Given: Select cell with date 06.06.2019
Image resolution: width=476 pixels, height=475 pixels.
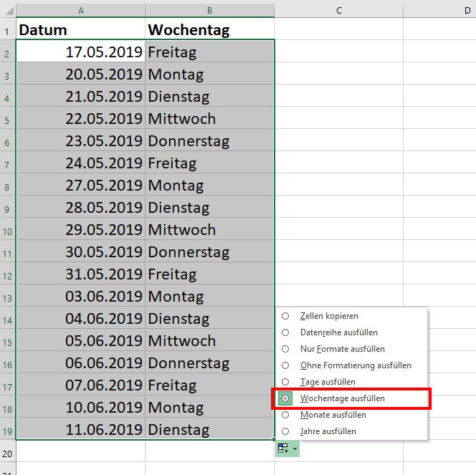Looking at the screenshot, I should [x=81, y=363].
